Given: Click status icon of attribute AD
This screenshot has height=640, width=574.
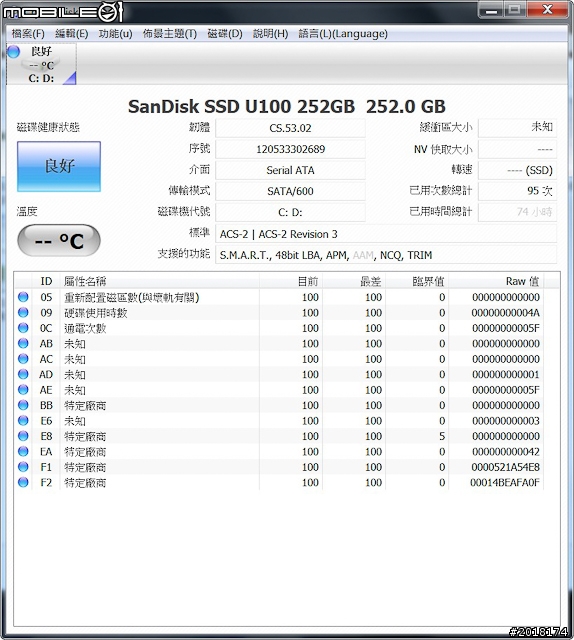Looking at the screenshot, I should pos(23,374).
